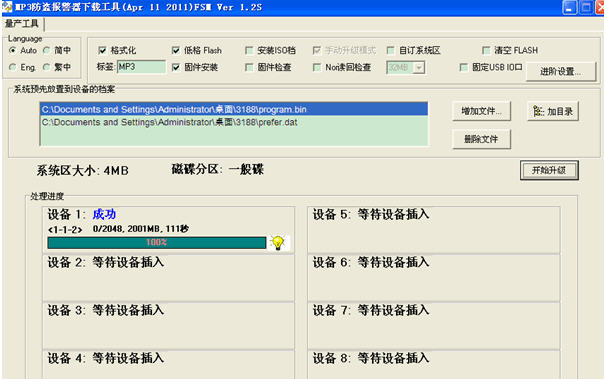Click the 删除文件 button
This screenshot has width=604, height=379.
(x=482, y=139)
